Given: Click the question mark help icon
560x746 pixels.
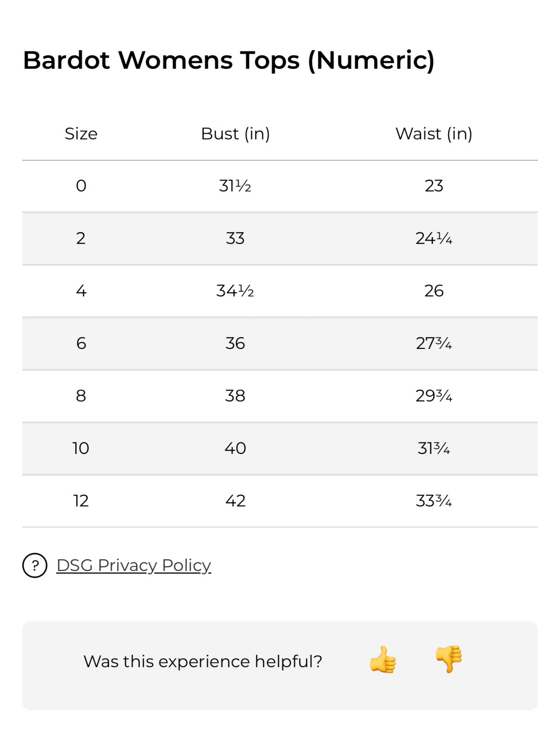Looking at the screenshot, I should (x=35, y=566).
